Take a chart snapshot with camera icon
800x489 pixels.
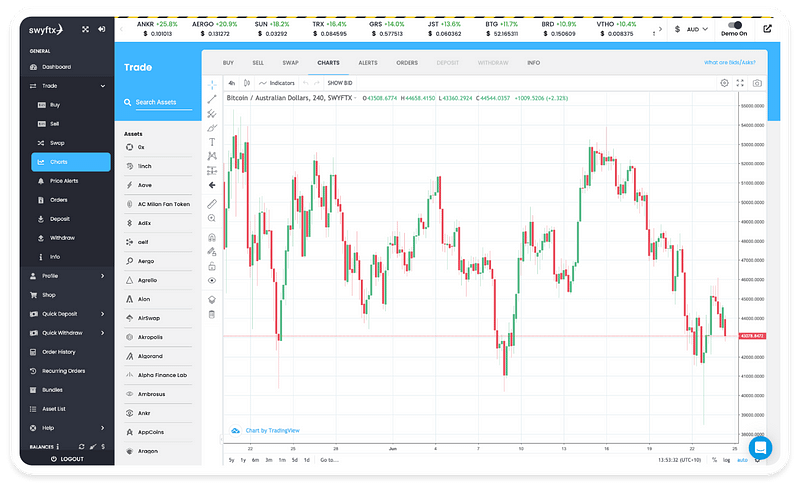(x=757, y=83)
